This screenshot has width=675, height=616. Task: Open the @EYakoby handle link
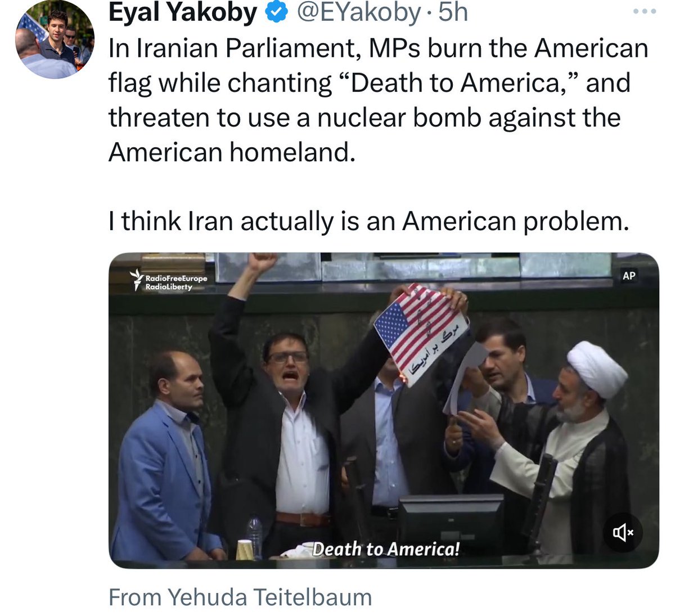click(x=358, y=12)
